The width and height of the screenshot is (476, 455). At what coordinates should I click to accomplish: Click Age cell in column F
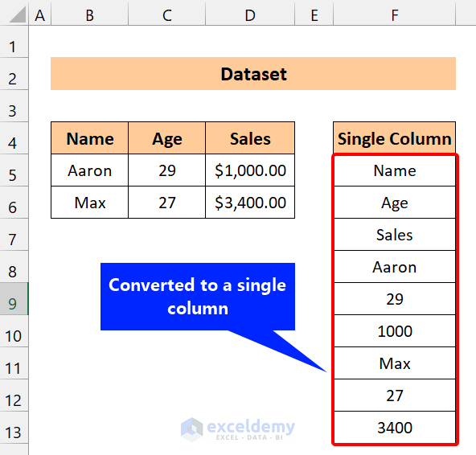pyautogui.click(x=394, y=203)
